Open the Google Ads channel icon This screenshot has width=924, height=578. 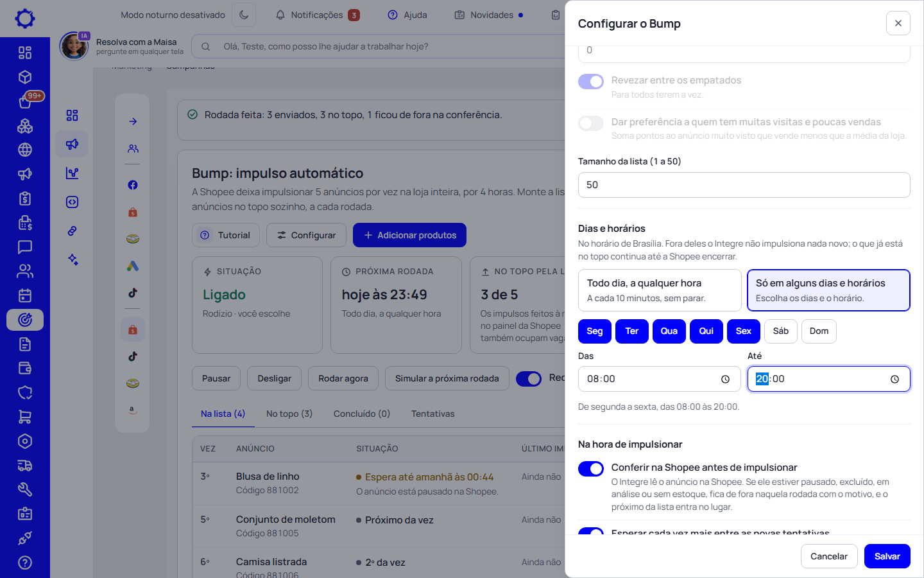(133, 266)
